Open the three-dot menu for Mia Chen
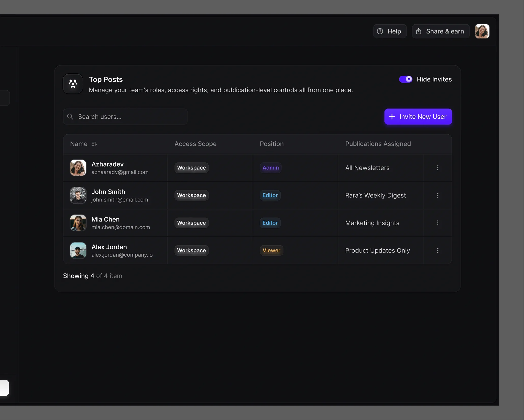Viewport: 524px width, 420px height. [438, 223]
